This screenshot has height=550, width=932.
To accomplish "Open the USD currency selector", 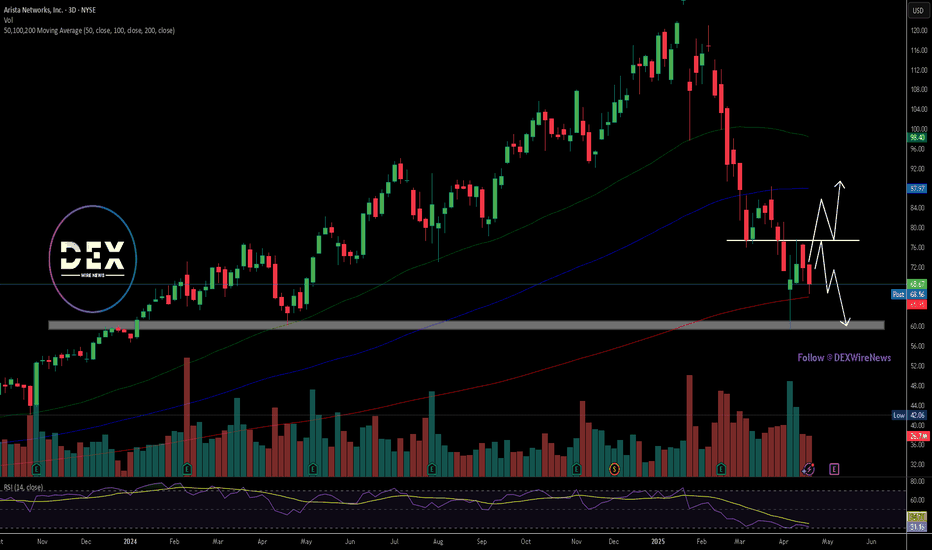I will [918, 10].
